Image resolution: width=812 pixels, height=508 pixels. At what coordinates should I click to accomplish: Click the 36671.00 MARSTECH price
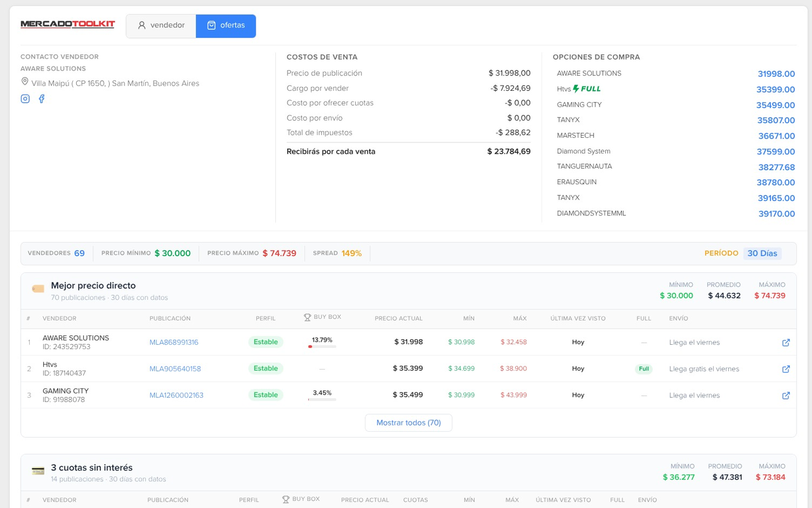(x=776, y=136)
